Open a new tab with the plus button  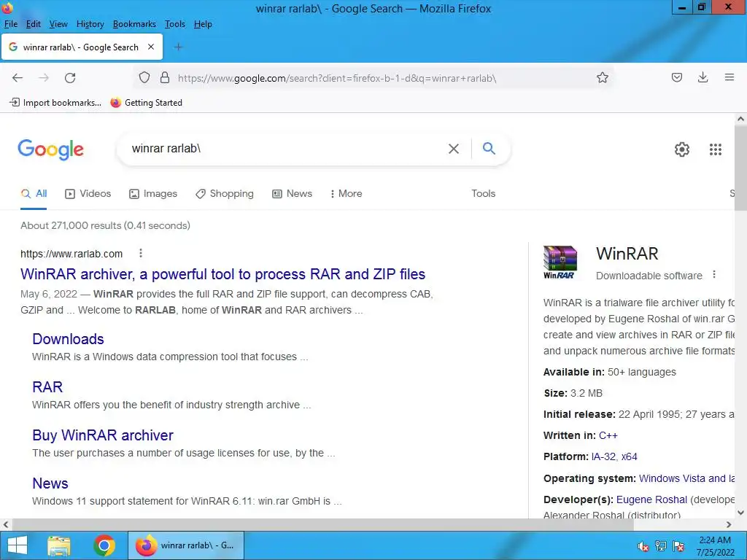[178, 47]
